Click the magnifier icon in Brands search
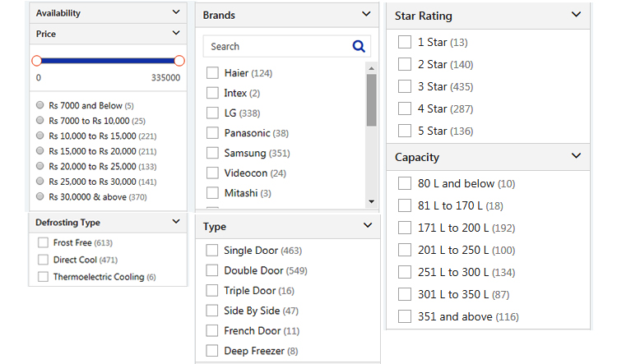The width and height of the screenshot is (617, 364). point(358,47)
